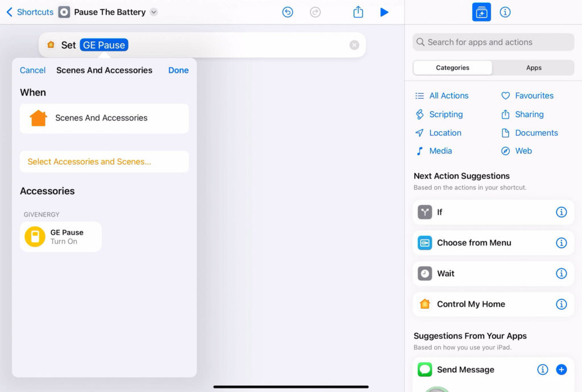Open the Documents category
Viewport: 582px width, 392px height.
coord(529,133)
